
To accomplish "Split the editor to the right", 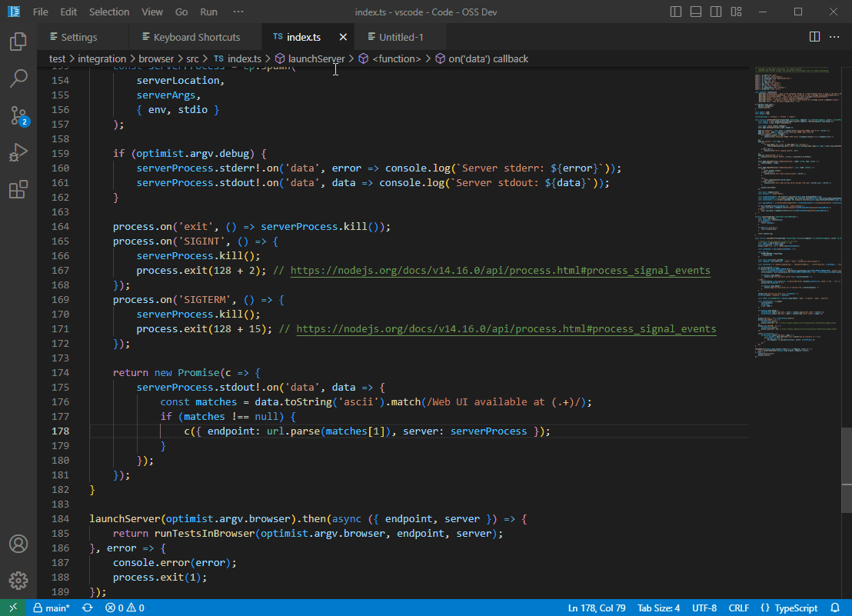I will click(814, 37).
